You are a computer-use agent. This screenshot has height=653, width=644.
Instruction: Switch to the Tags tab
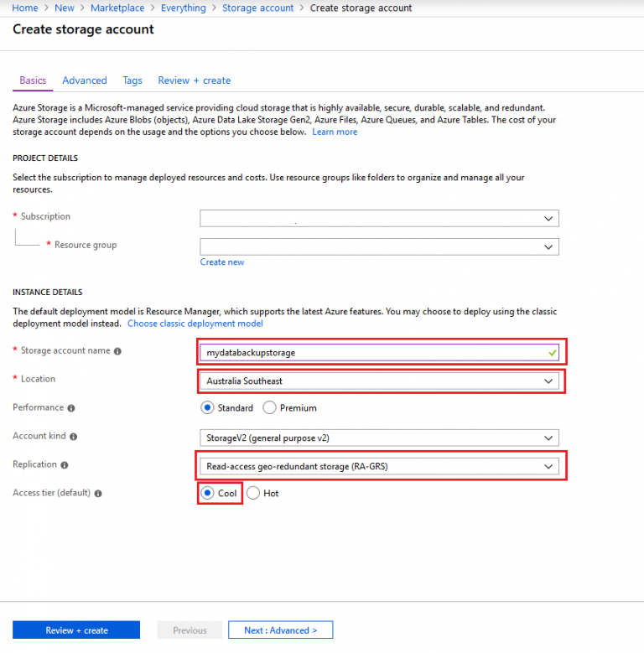[x=132, y=80]
